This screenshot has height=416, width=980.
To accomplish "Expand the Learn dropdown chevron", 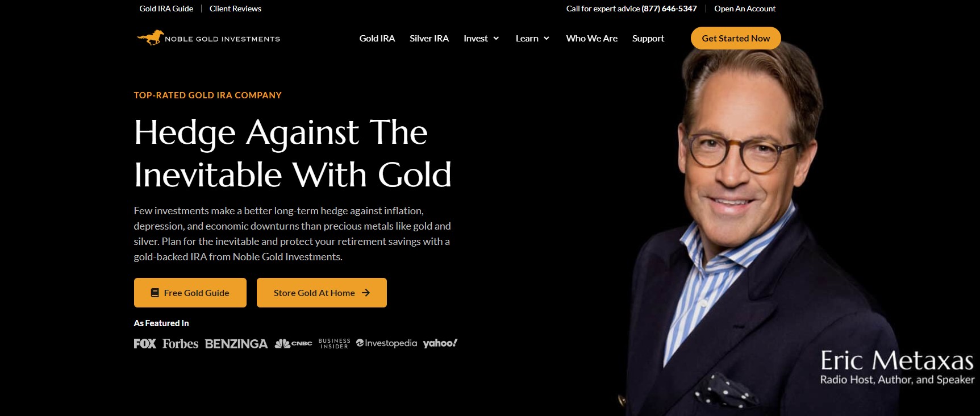I will pos(547,38).
